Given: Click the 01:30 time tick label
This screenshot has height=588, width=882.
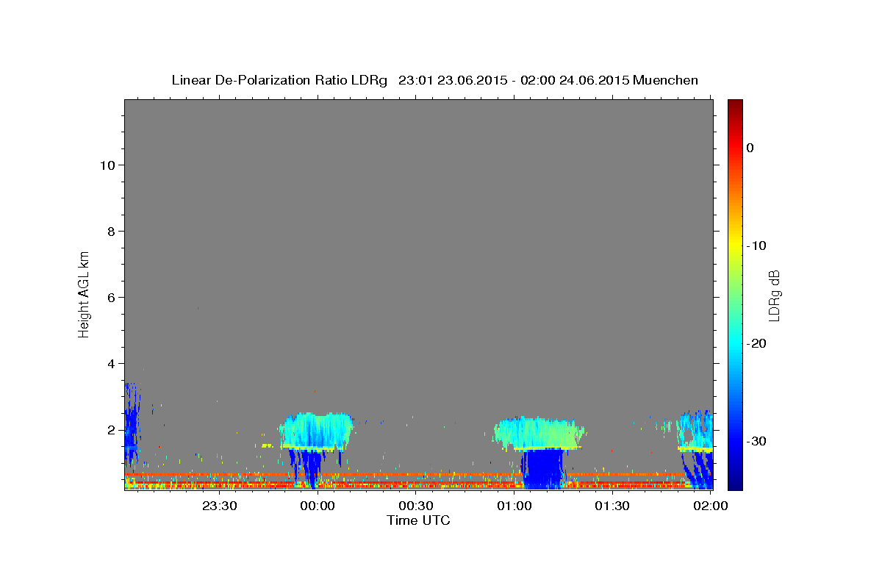Looking at the screenshot, I should tap(612, 506).
